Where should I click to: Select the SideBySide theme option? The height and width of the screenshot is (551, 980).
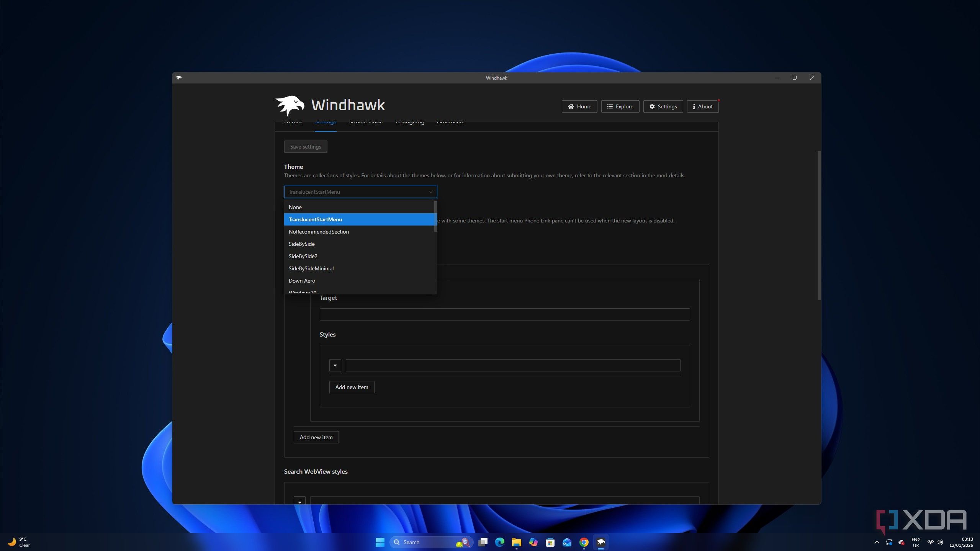point(359,244)
